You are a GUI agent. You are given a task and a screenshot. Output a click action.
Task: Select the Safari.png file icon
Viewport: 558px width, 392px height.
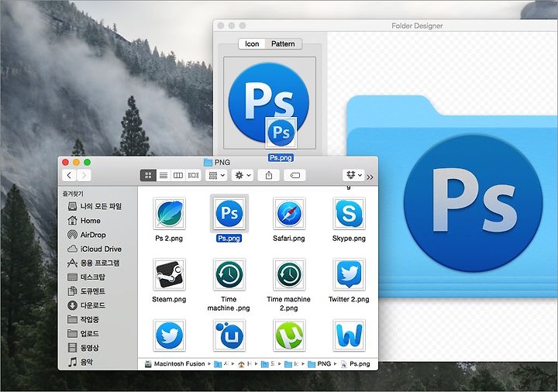tap(289, 213)
